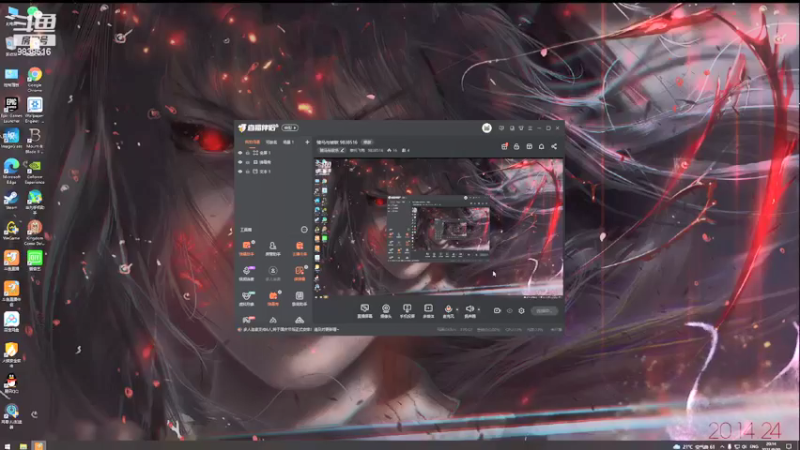Show hidden system tray icons chevron
The image size is (800, 450).
point(721,446)
